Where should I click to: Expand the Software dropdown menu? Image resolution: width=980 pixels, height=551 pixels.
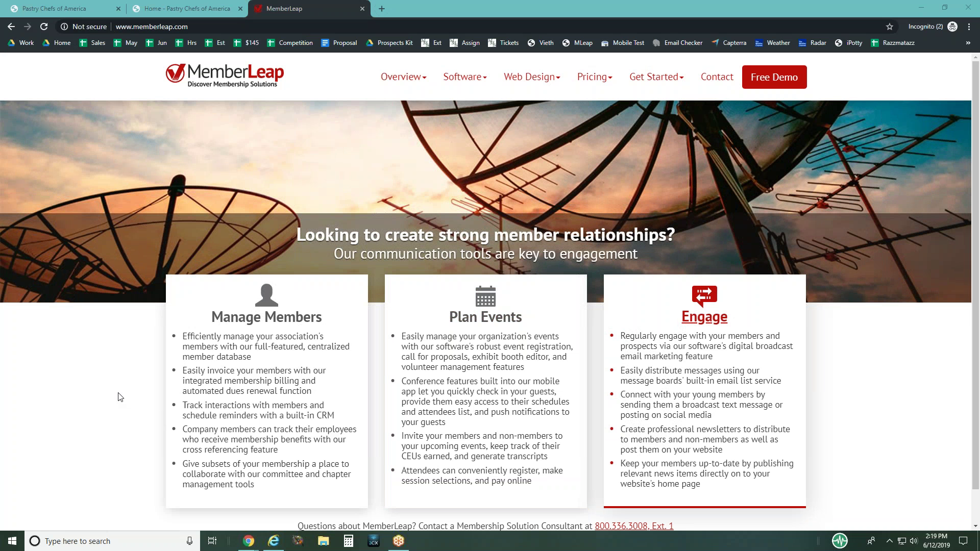tap(464, 77)
